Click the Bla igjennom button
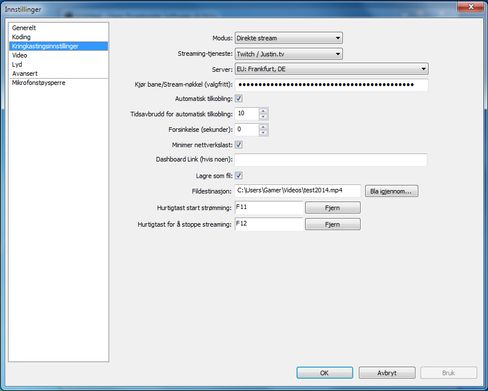Image resolution: width=488 pixels, height=391 pixels. (391, 191)
